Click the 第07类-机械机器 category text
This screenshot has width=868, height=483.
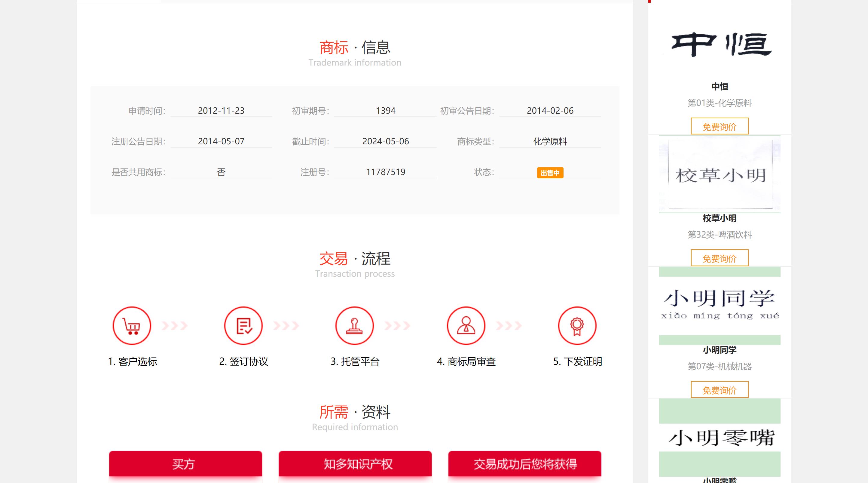(720, 366)
